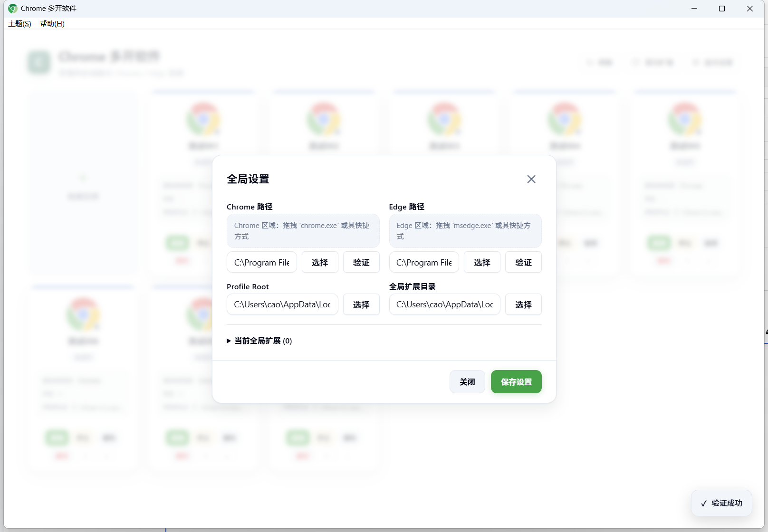
Task: Click 选择 next to Profile Root
Action: coord(361,304)
